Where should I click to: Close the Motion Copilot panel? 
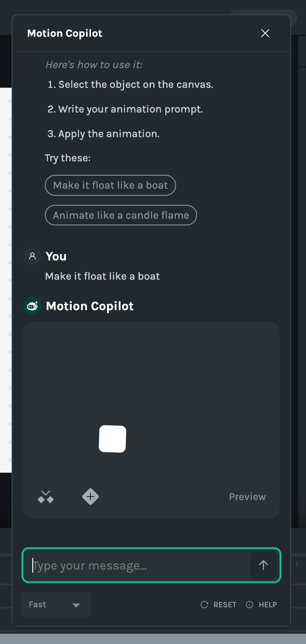[x=265, y=34]
